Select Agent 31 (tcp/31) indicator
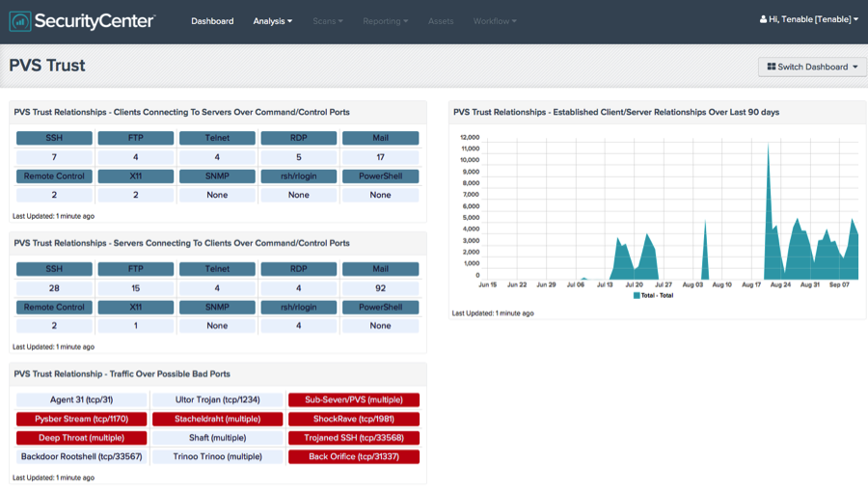Viewport: 868px width, 486px height. click(x=81, y=399)
